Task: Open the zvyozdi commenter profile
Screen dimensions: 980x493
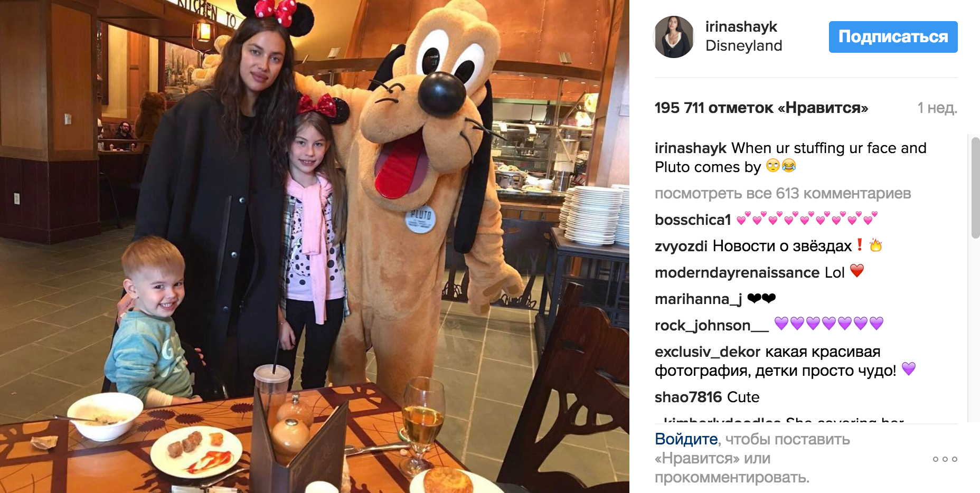Action: 681,246
